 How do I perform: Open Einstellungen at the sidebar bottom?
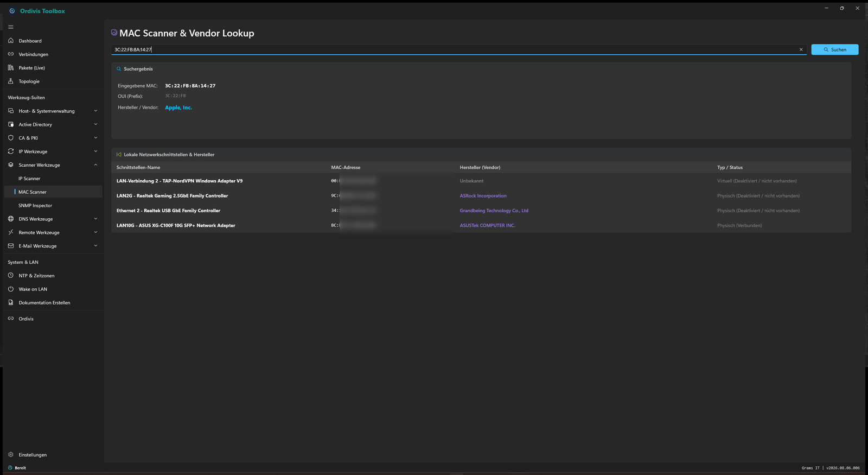(x=53, y=455)
